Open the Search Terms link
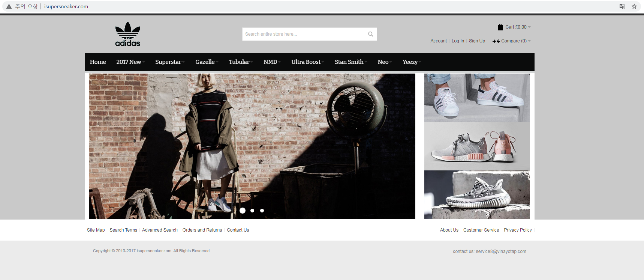The height and width of the screenshot is (280, 644). [x=123, y=230]
